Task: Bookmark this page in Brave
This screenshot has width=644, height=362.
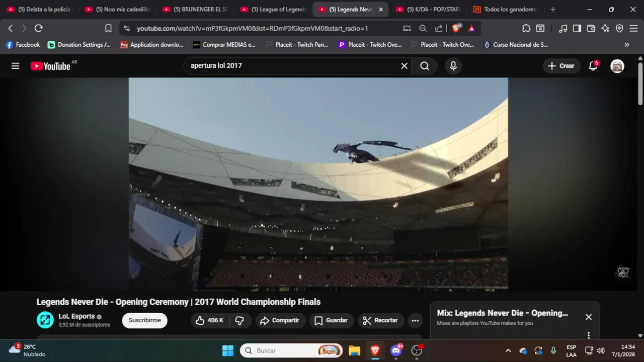Action: point(108,28)
